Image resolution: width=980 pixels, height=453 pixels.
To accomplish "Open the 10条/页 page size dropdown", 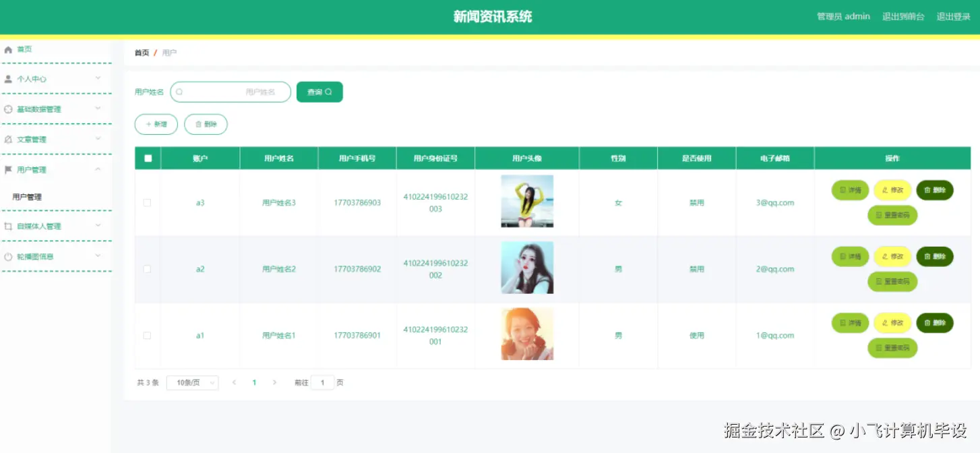I will [x=192, y=383].
